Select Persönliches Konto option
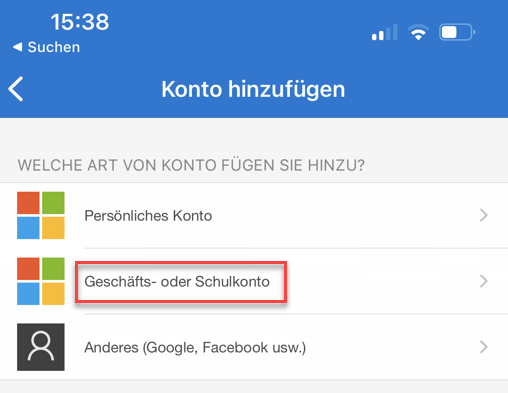Image resolution: width=508 pixels, height=393 pixels. [x=254, y=215]
